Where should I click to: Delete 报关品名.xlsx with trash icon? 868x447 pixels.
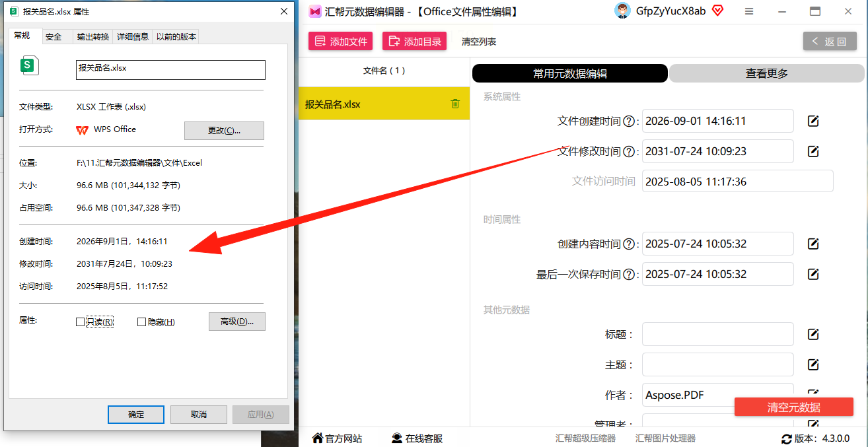[x=455, y=104]
